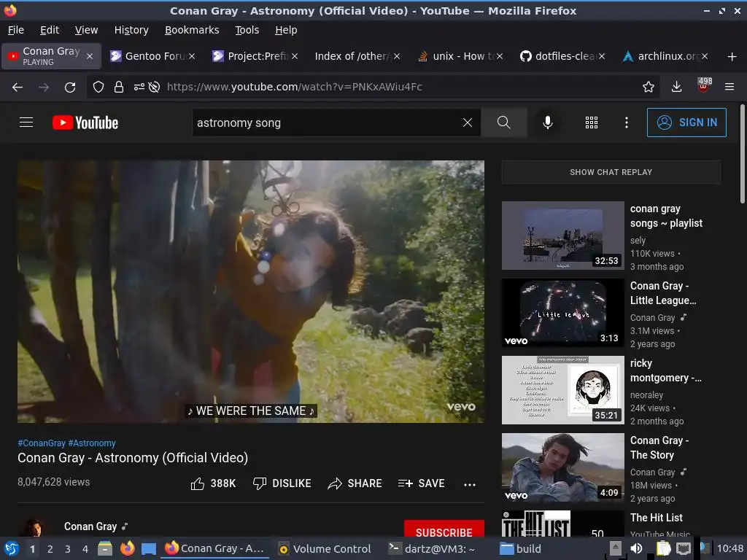Open Firefox launcher in taskbar
The image size is (747, 560).
point(127,548)
